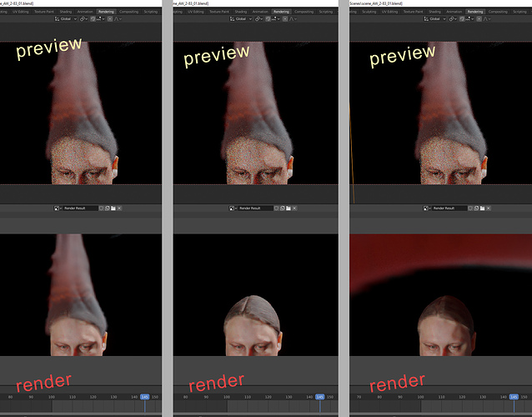Toggle snap magnet in middle panel
The height and width of the screenshot is (417, 532).
pos(268,19)
